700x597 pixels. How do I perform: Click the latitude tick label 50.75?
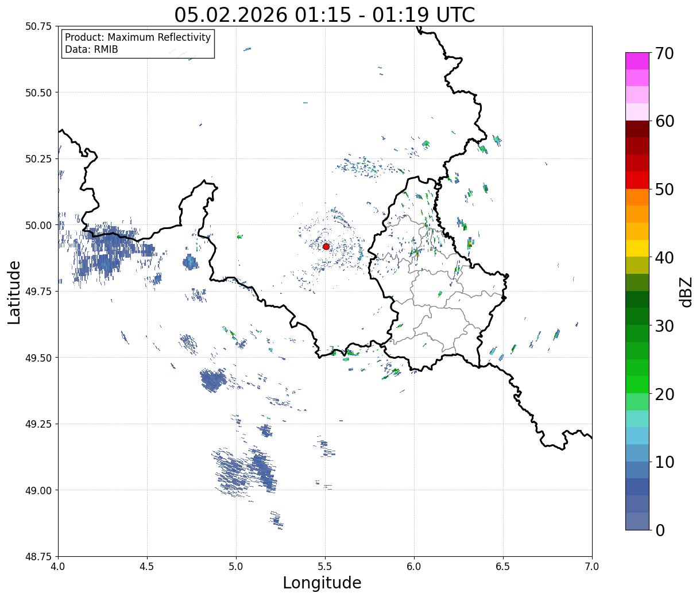[38, 26]
